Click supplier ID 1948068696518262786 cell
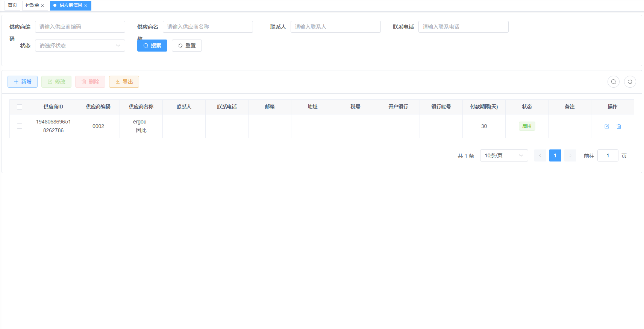 click(x=53, y=126)
